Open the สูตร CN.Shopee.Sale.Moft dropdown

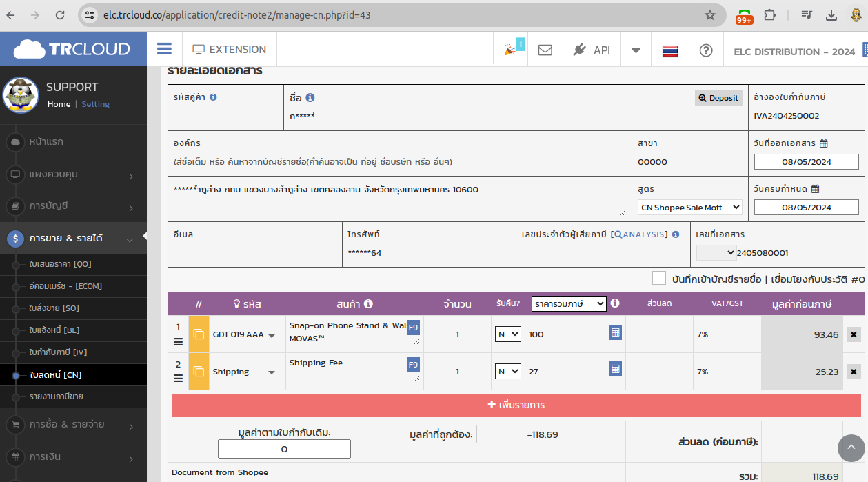(x=689, y=207)
